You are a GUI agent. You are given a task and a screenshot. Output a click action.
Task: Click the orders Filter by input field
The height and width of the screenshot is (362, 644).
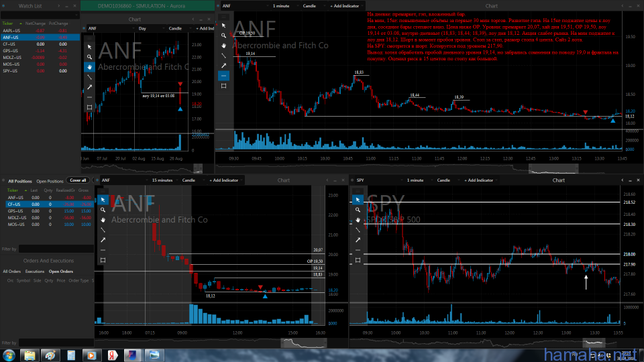56,343
